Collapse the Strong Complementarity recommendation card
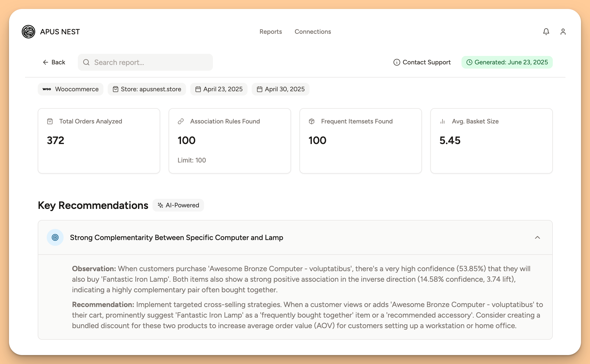This screenshot has height=364, width=590. pos(538,237)
